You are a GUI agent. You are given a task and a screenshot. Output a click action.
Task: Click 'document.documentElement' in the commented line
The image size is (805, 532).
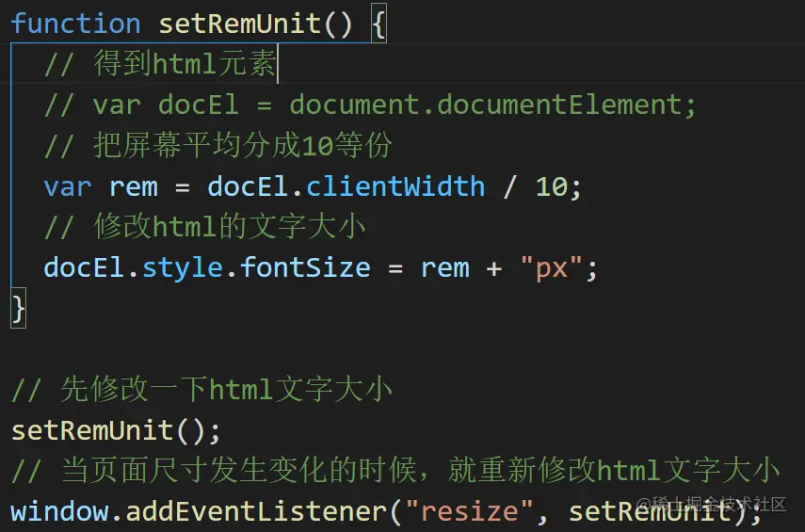point(487,105)
